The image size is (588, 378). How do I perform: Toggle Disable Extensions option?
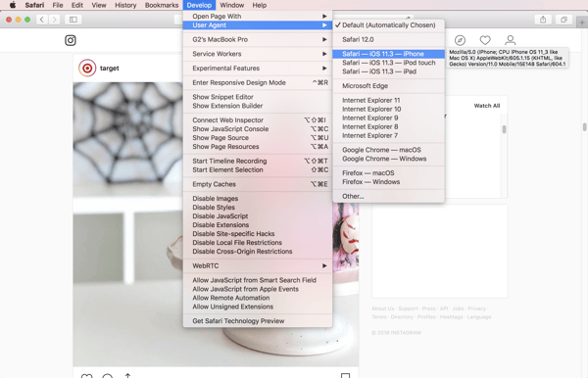point(257,225)
